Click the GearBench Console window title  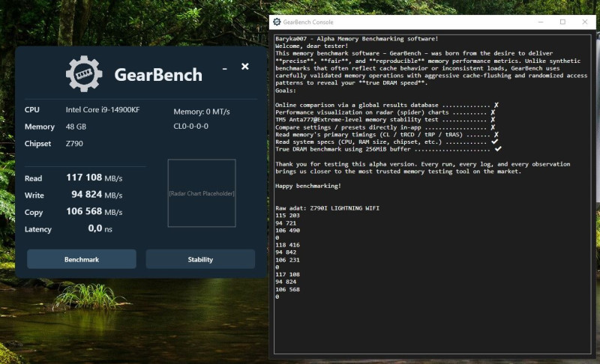308,22
